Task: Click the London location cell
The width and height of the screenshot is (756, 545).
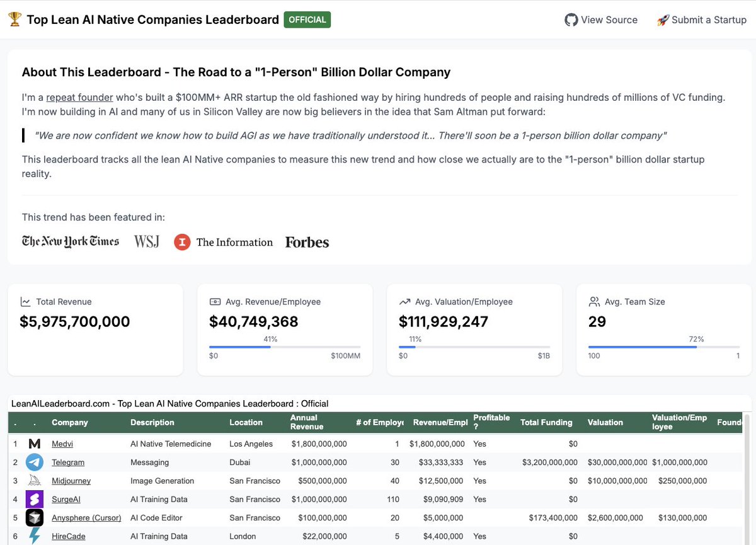Action: pyautogui.click(x=243, y=536)
